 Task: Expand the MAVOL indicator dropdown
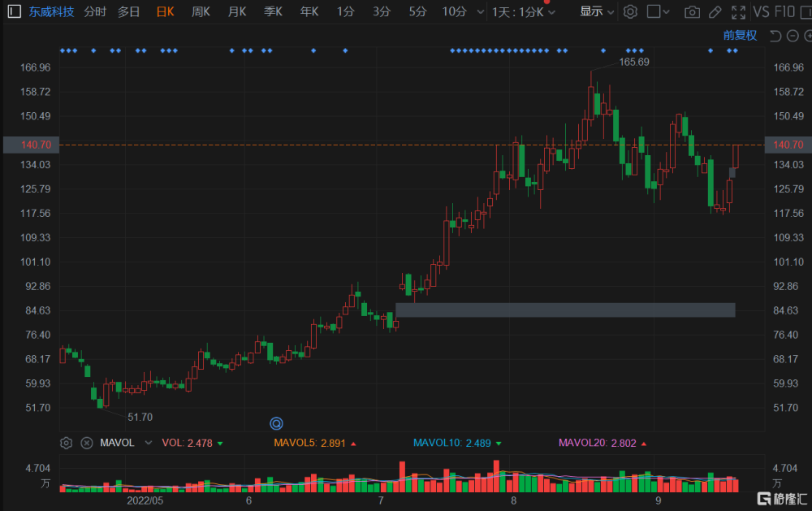pos(148,443)
